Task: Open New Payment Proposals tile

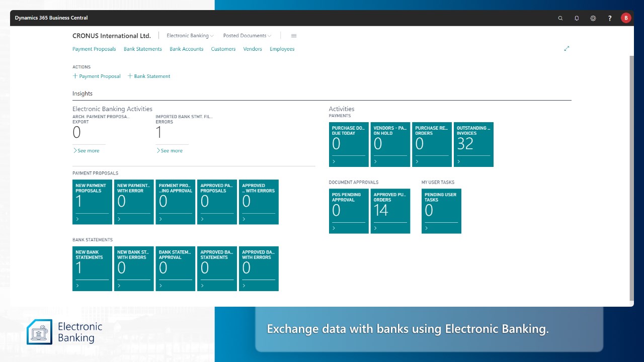Action: [x=92, y=202]
